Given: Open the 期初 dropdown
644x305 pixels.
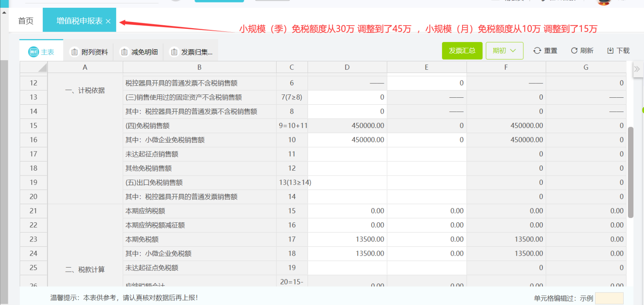Looking at the screenshot, I should tap(504, 50).
